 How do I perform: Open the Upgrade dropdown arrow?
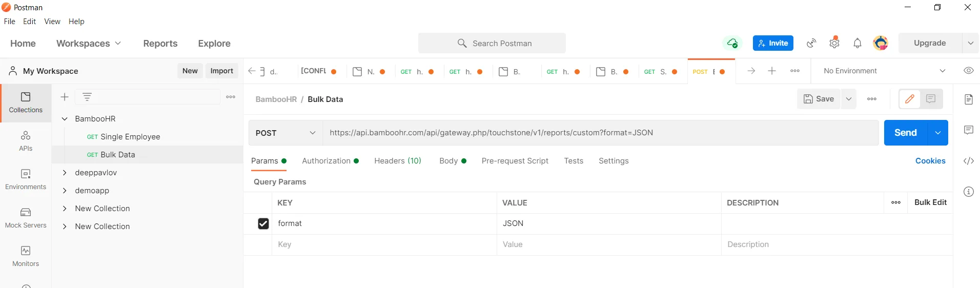tap(971, 43)
